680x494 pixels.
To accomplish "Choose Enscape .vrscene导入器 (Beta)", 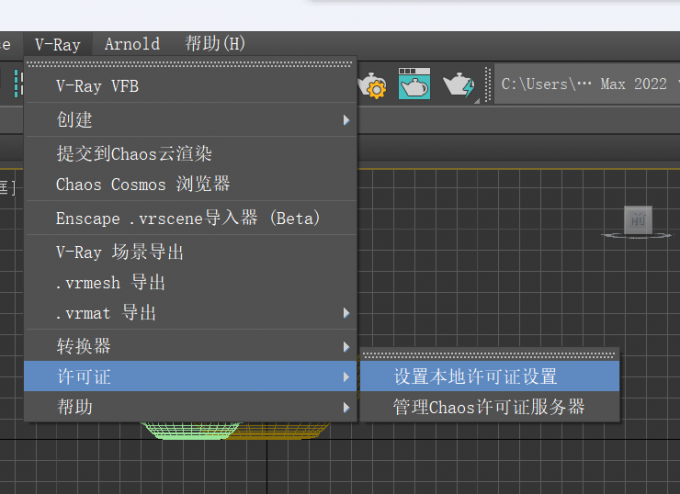I will click(x=190, y=218).
